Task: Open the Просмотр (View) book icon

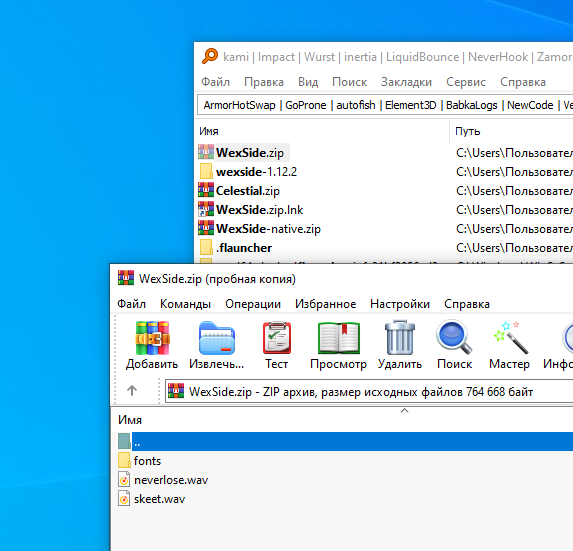Action: (x=339, y=338)
